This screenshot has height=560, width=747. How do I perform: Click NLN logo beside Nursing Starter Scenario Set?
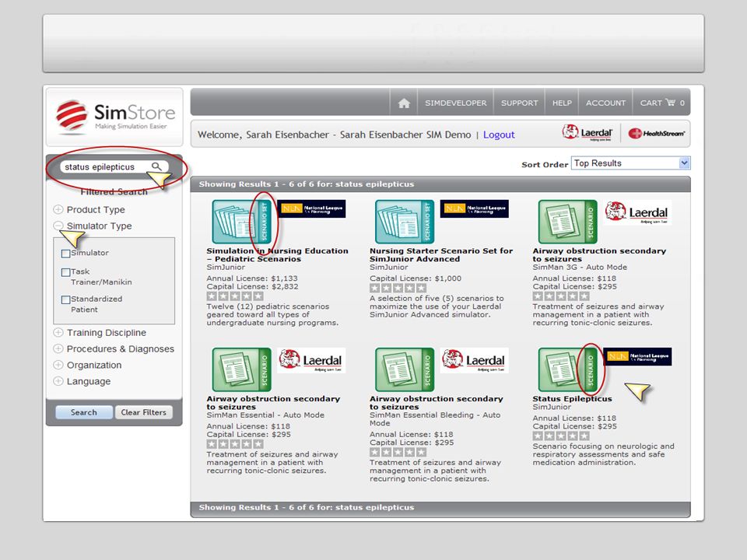[474, 208]
